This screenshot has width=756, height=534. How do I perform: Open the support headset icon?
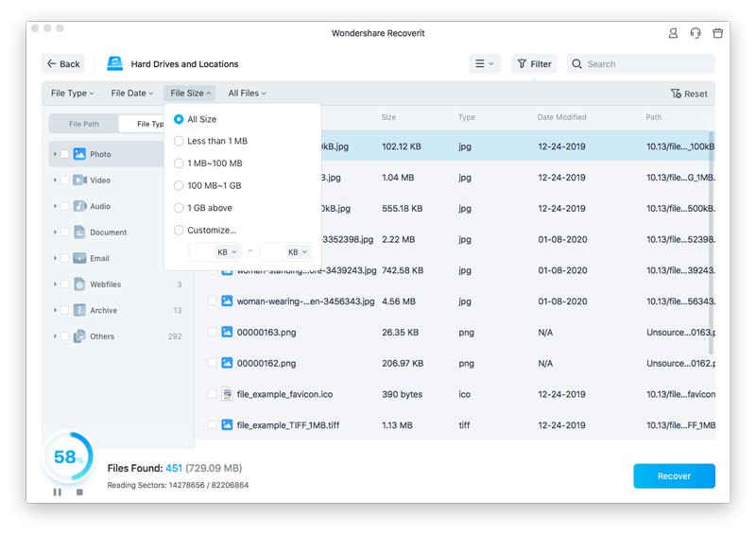click(696, 33)
